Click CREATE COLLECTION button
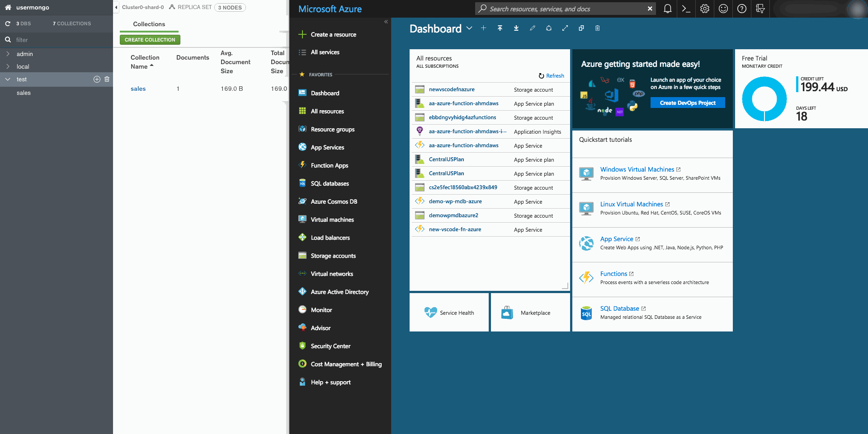Image resolution: width=868 pixels, height=434 pixels. [150, 40]
